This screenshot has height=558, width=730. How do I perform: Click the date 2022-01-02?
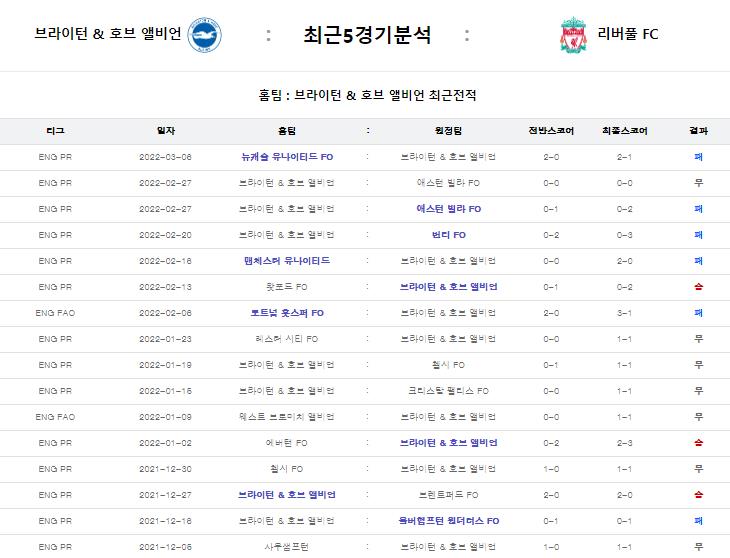(165, 443)
